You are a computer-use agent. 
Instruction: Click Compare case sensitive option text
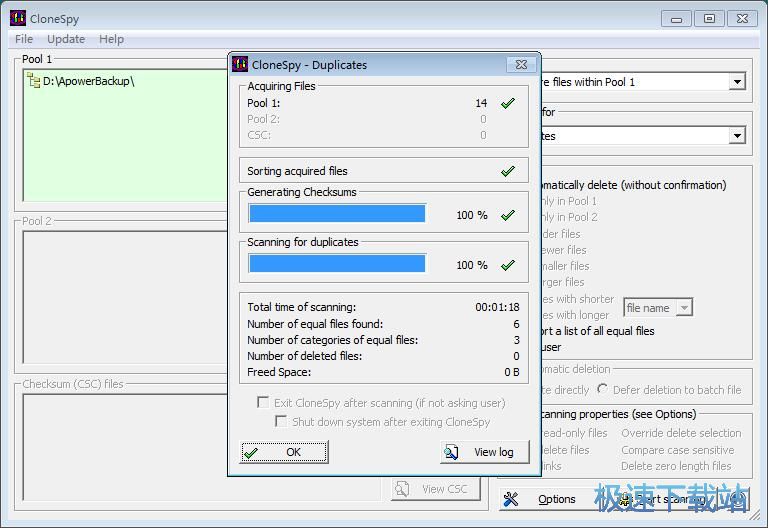(x=677, y=450)
